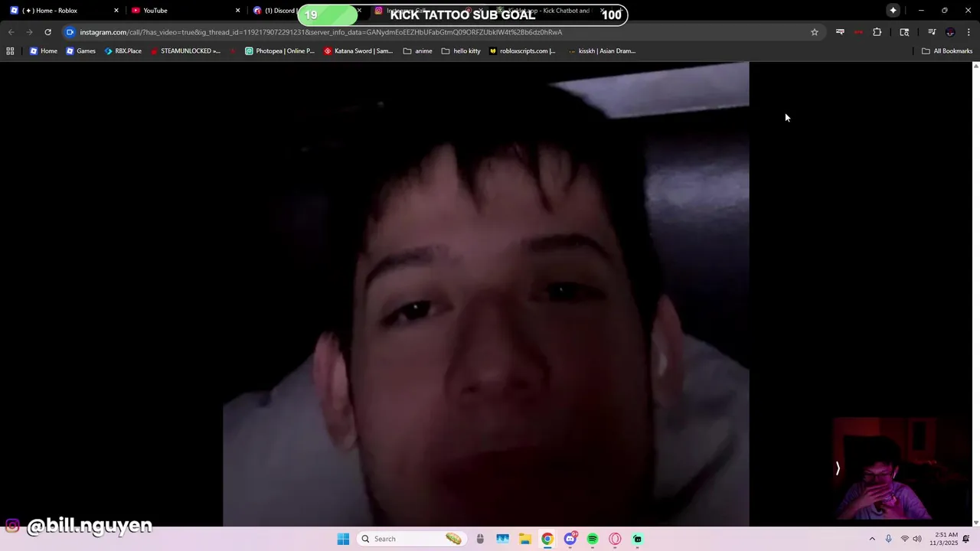Show hidden system tray icons
980x551 pixels.
coord(871,539)
